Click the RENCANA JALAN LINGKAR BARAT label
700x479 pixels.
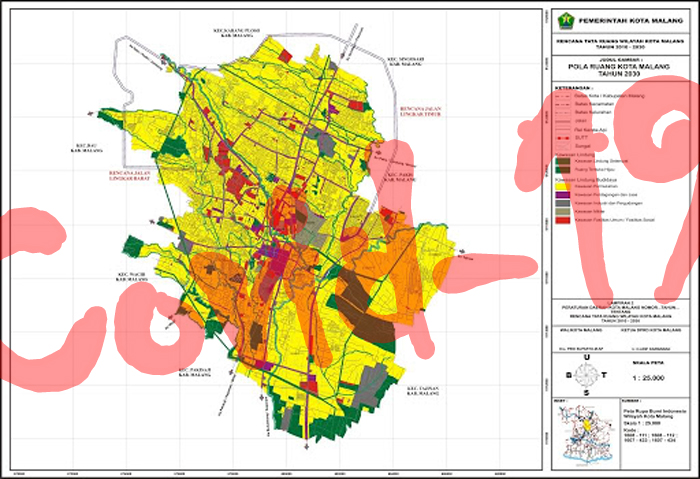coord(130,175)
